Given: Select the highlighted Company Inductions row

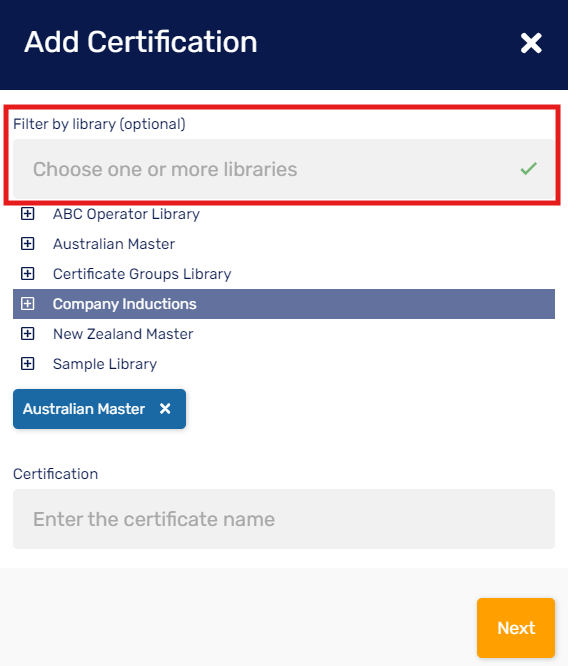Looking at the screenshot, I should 284,304.
